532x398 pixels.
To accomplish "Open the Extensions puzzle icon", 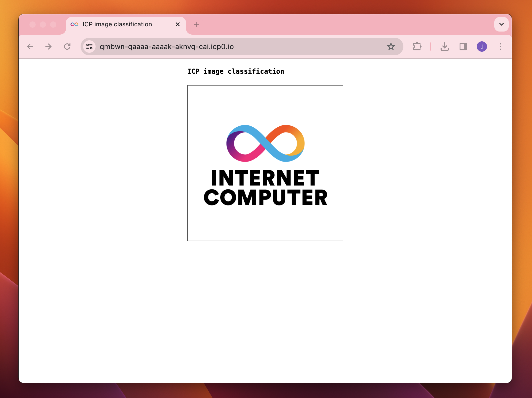I will point(417,47).
